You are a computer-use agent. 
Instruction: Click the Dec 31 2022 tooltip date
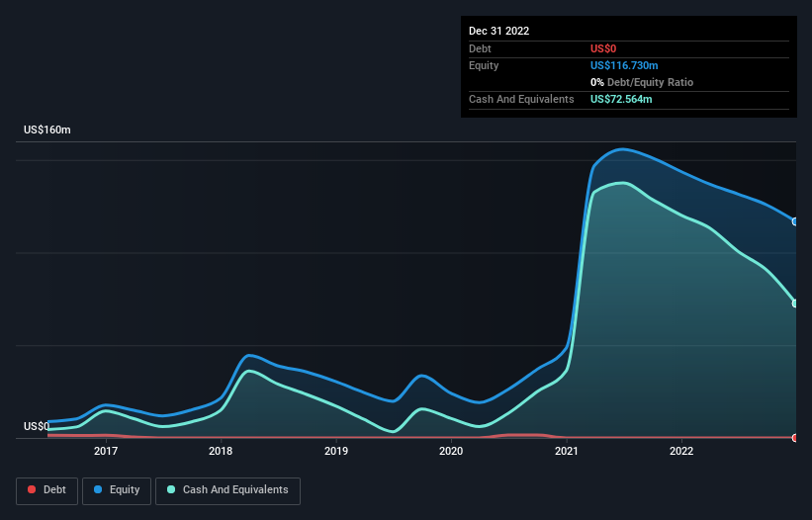498,31
